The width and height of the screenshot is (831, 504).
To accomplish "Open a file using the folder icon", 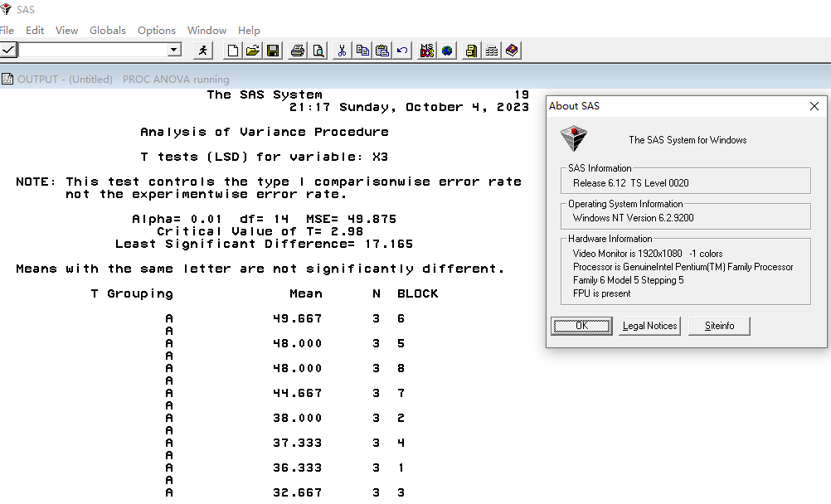I will pos(253,51).
